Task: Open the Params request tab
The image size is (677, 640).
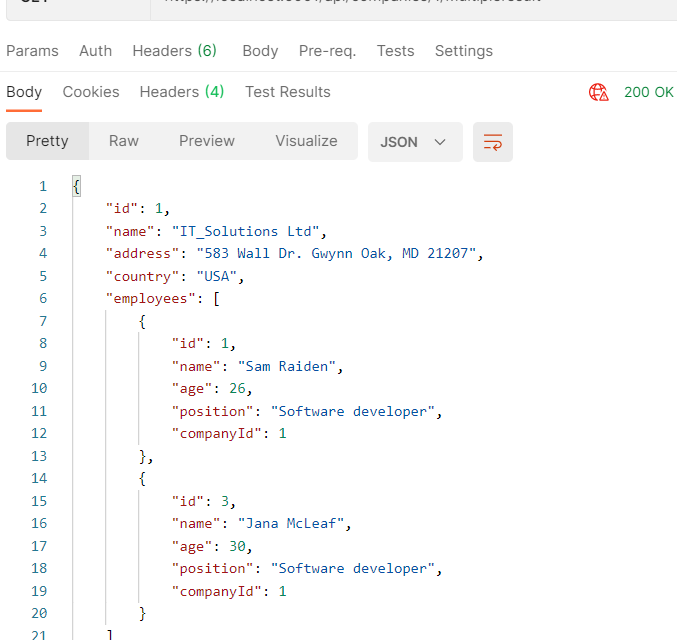Action: (x=32, y=51)
